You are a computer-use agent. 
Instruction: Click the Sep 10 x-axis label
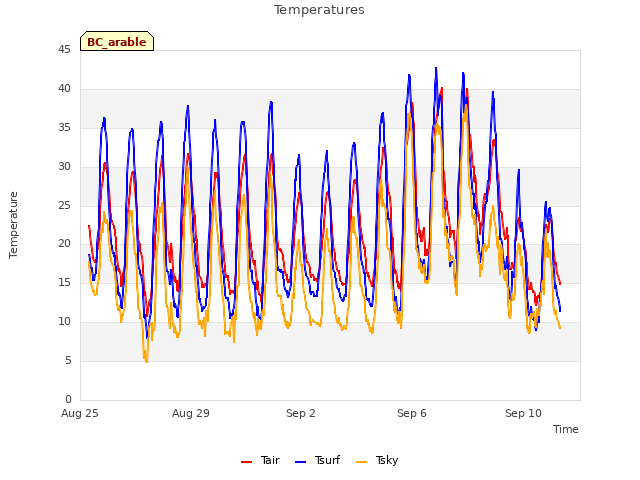coord(523,413)
